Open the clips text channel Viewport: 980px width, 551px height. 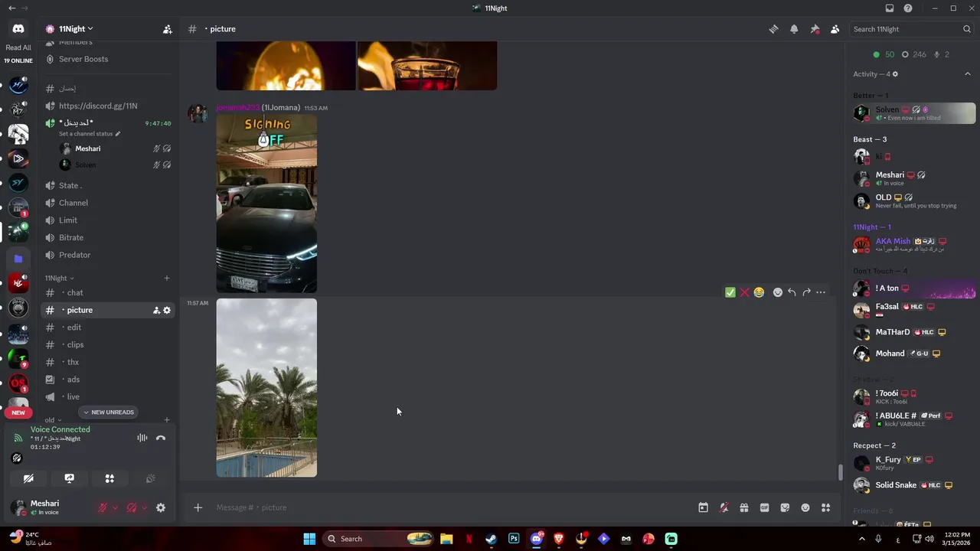click(75, 344)
